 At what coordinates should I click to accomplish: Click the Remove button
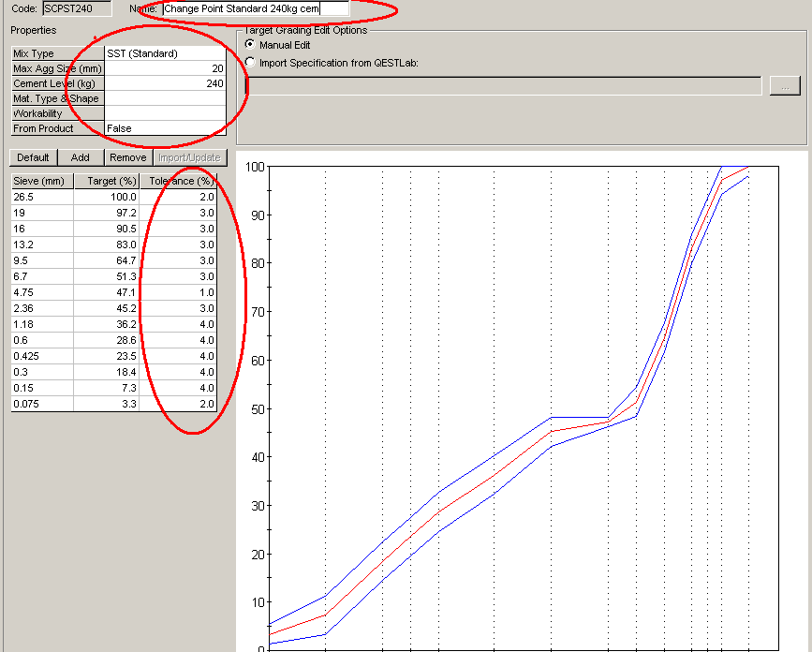(127, 157)
